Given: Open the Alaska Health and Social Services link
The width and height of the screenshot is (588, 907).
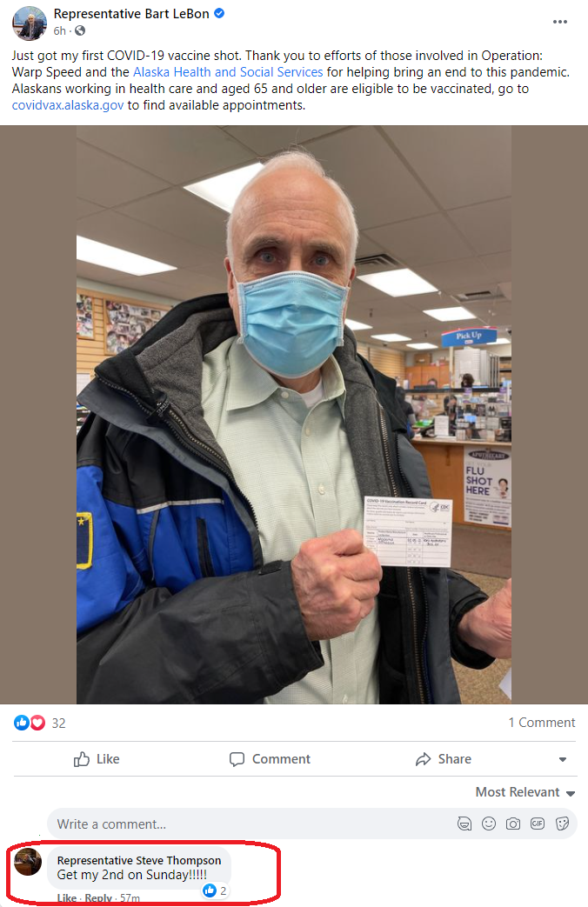Looking at the screenshot, I should point(228,72).
